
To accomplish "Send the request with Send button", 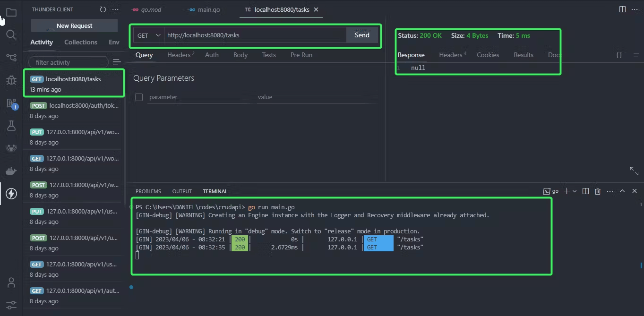I will [362, 35].
